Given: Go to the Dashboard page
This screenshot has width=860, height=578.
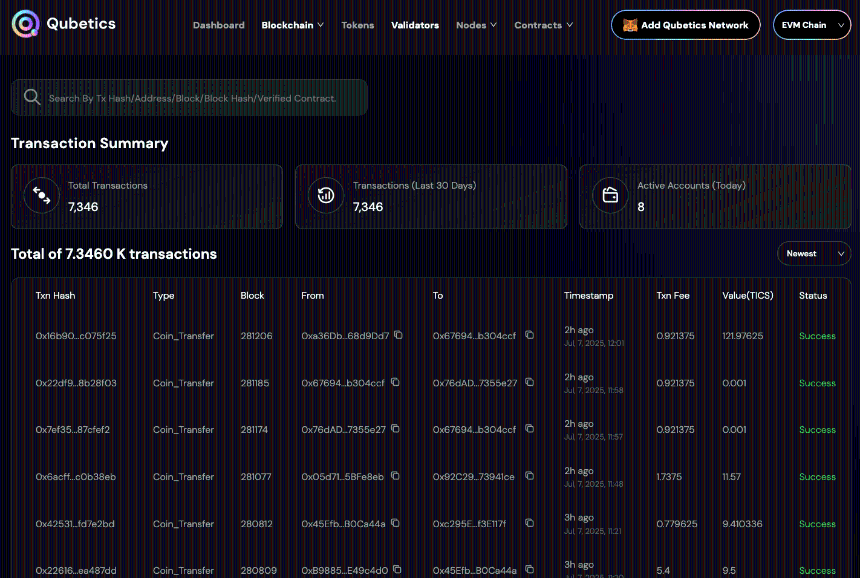Looking at the screenshot, I should coord(218,25).
